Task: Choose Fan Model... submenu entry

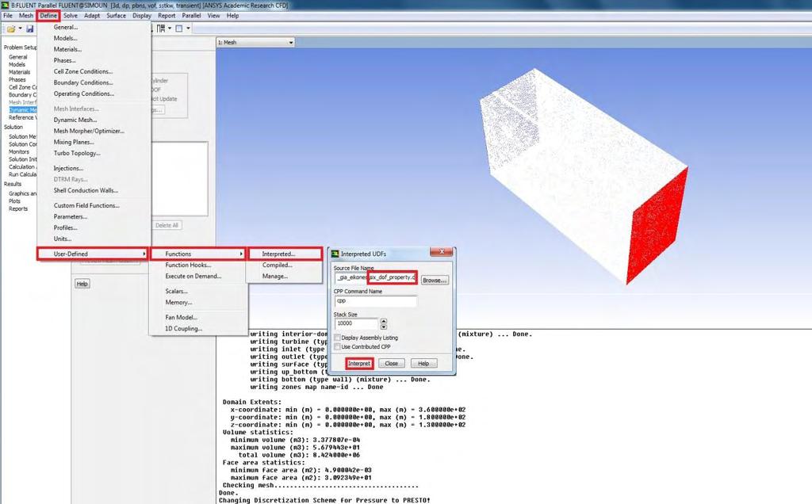Action: click(181, 317)
